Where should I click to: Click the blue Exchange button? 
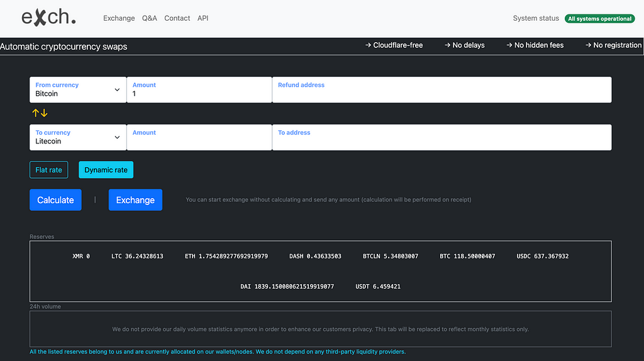coord(135,199)
